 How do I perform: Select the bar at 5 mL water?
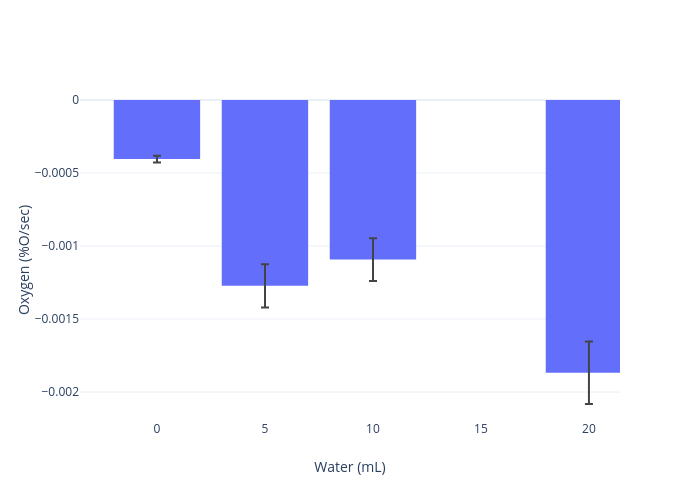click(x=265, y=190)
